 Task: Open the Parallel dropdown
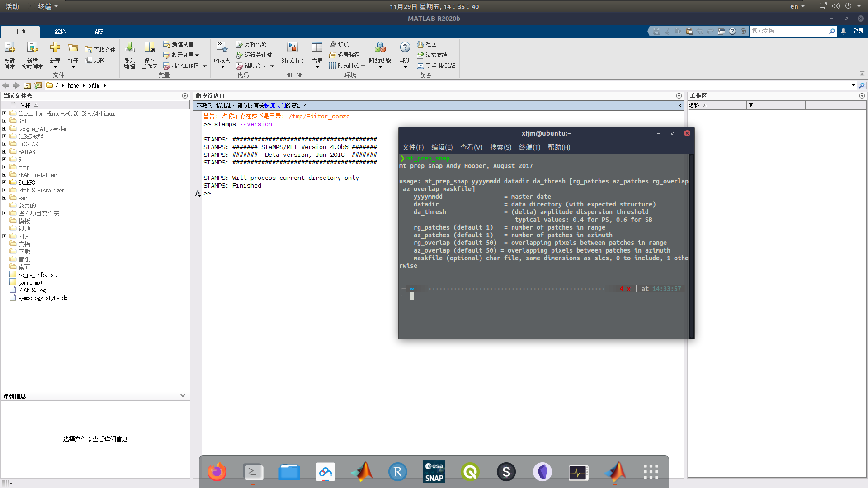point(363,66)
